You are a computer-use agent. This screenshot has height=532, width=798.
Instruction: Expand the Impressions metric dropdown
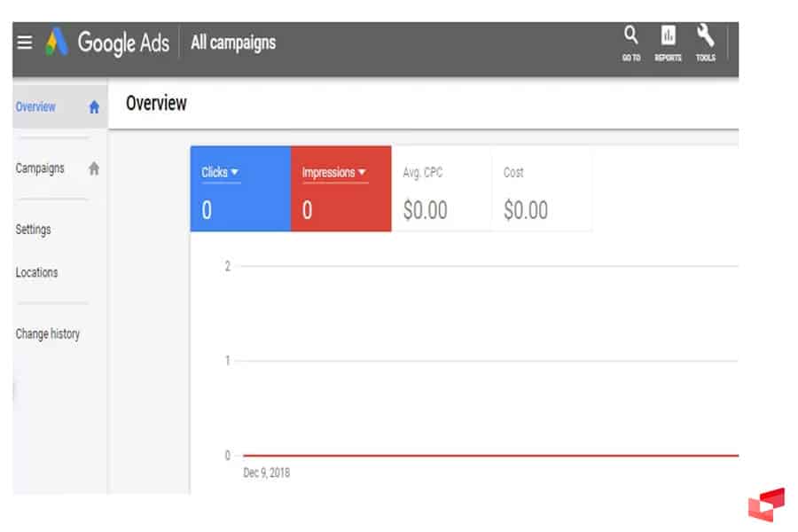[x=362, y=173]
